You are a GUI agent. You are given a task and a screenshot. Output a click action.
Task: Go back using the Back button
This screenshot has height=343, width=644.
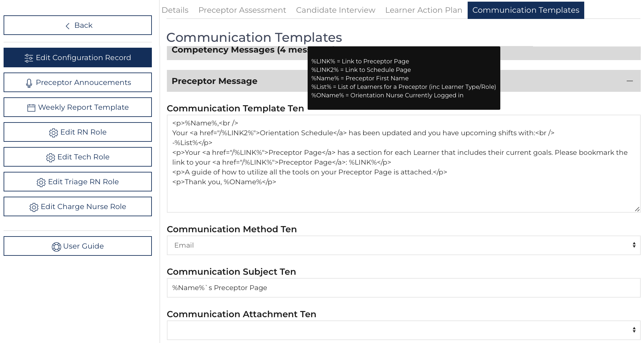point(78,25)
